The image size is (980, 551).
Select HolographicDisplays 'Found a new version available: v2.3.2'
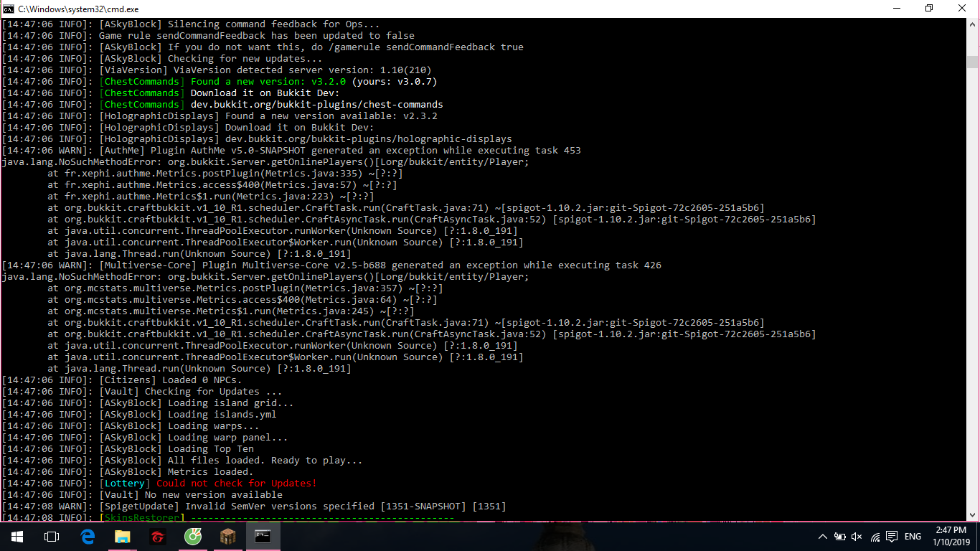click(x=331, y=116)
